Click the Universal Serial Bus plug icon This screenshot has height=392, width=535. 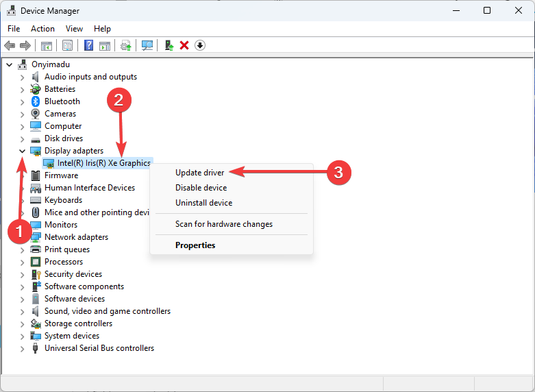coord(35,348)
